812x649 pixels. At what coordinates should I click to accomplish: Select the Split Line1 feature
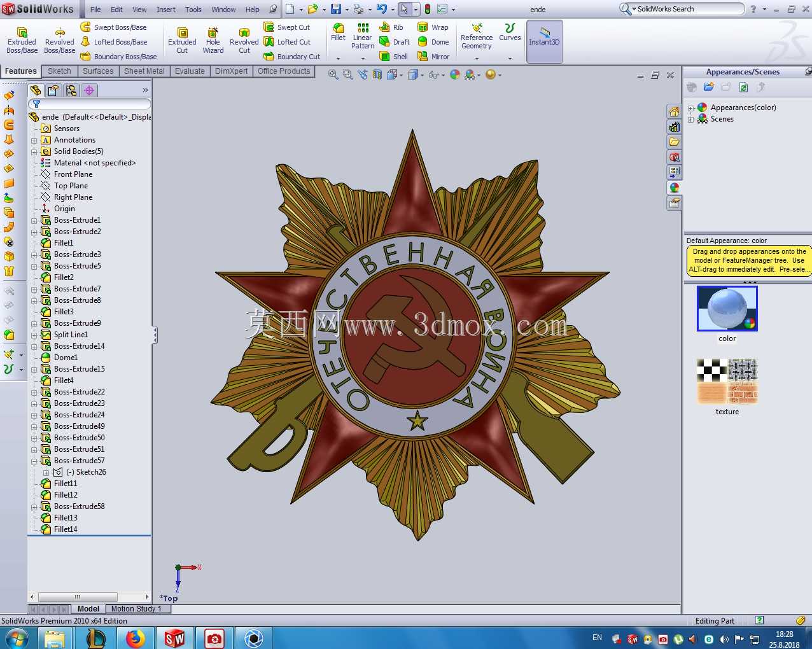pos(70,335)
